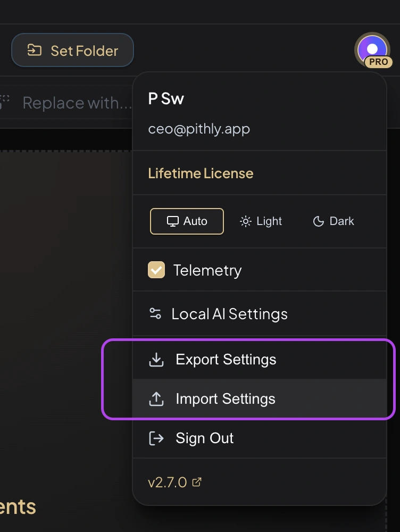Click the folder icon inside Set Folder button

coord(35,50)
